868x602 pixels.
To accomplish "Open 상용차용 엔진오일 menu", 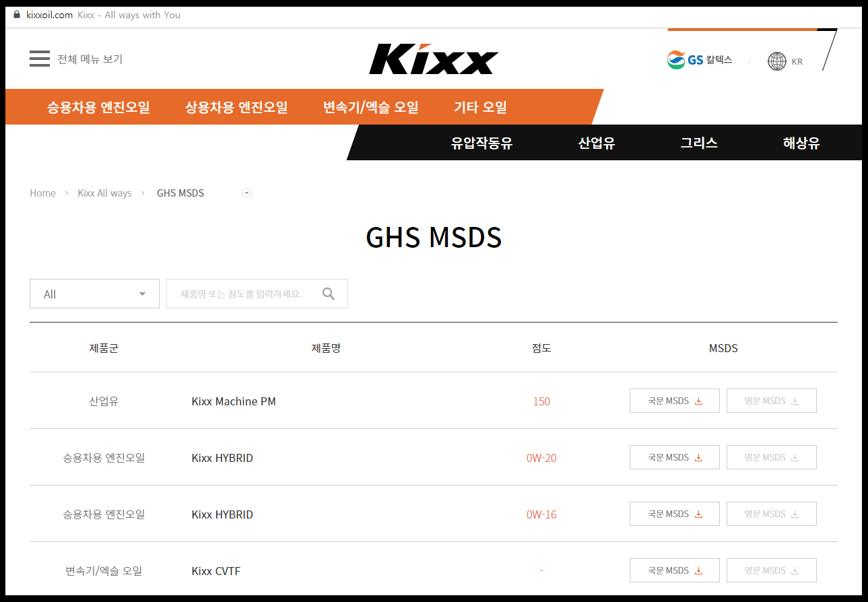I will (x=236, y=107).
